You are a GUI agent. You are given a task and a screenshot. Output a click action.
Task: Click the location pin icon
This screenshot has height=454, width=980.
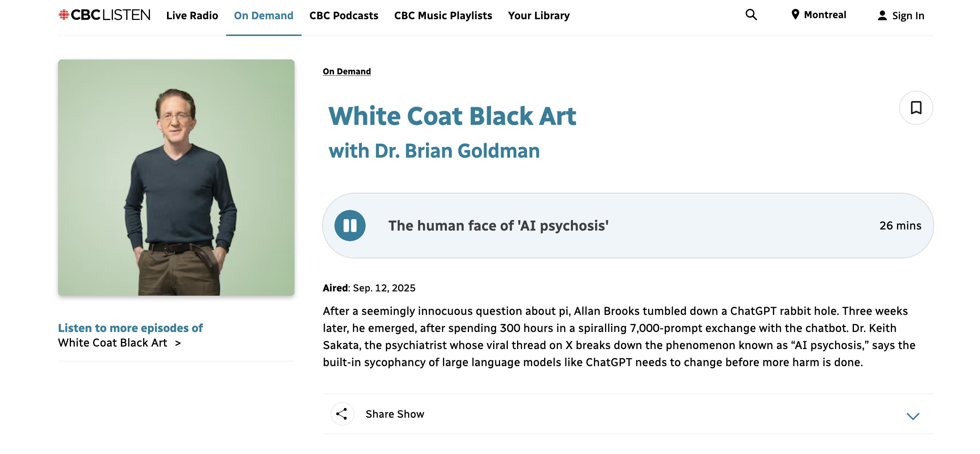click(795, 15)
